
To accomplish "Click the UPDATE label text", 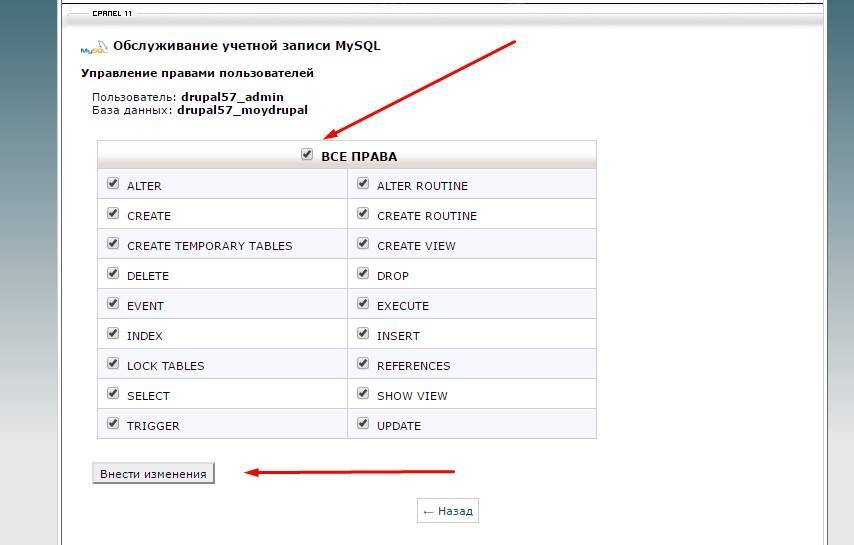I will pos(399,426).
